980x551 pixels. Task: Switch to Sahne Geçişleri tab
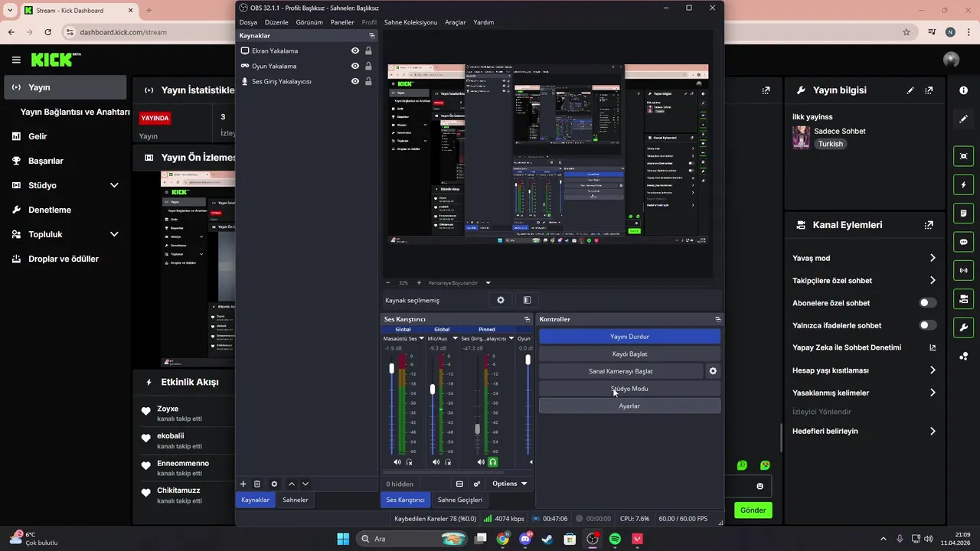tap(460, 500)
